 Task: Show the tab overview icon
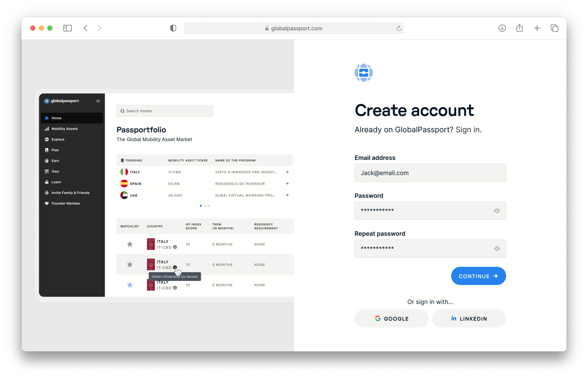click(554, 28)
